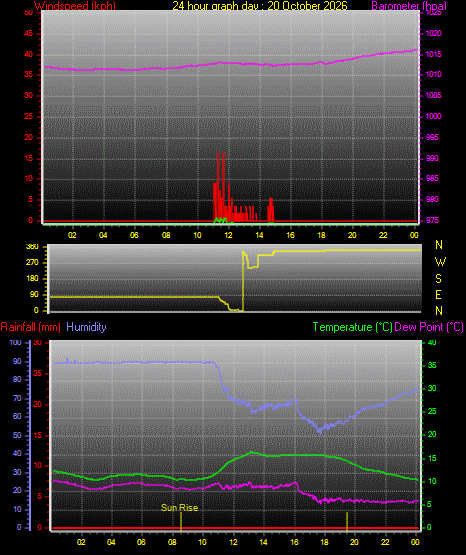Click the 100 value on the humidity axis
The width and height of the screenshot is (466, 555).
coord(16,343)
